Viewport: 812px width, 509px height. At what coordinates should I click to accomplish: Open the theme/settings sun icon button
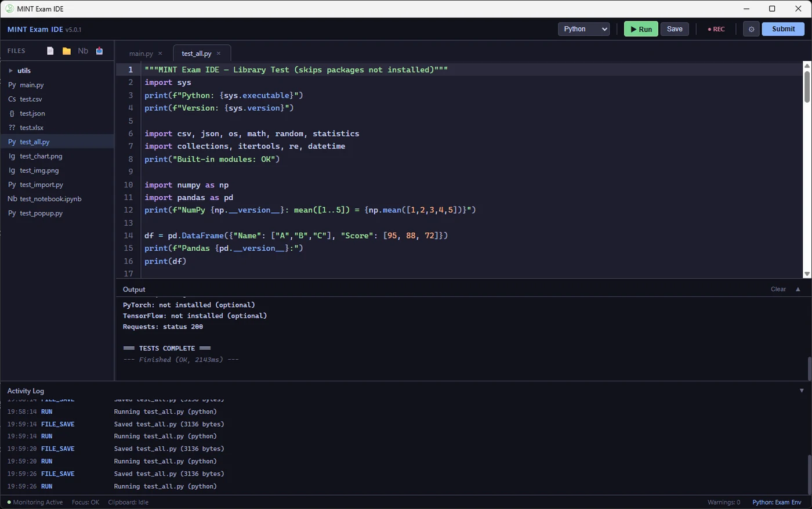click(751, 29)
